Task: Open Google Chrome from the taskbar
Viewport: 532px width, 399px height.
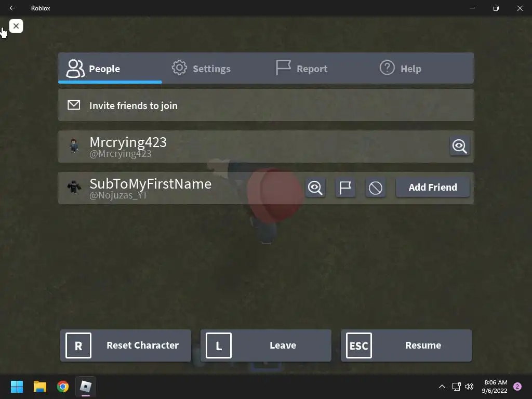Action: pyautogui.click(x=63, y=387)
